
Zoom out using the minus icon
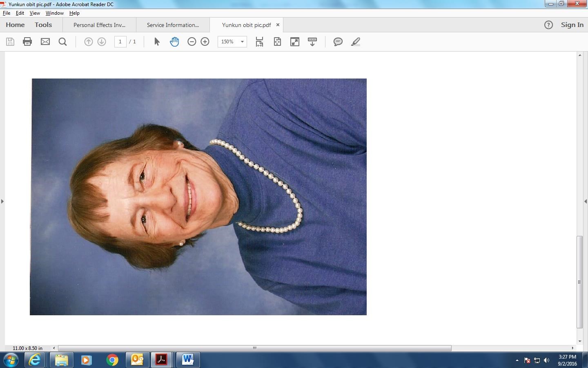[x=192, y=41]
